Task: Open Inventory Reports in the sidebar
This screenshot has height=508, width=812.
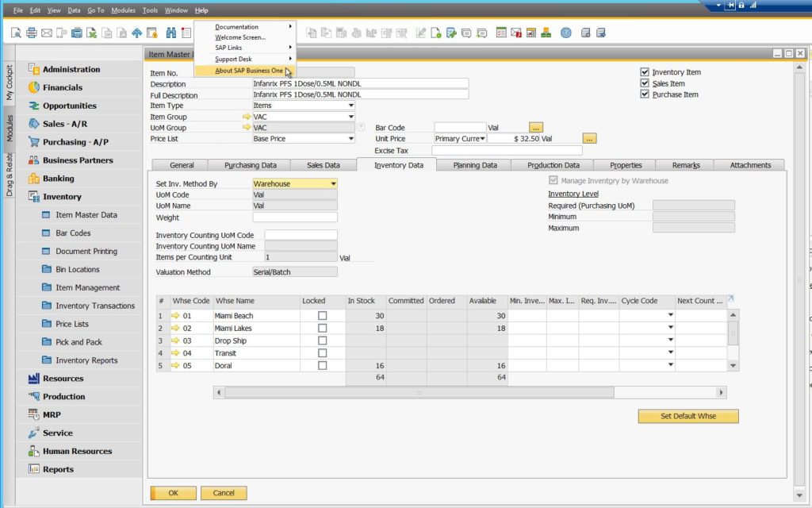Action: tap(86, 360)
